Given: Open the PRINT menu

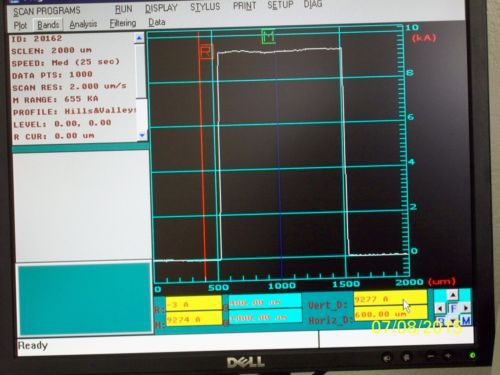Looking at the screenshot, I should click(x=244, y=6).
